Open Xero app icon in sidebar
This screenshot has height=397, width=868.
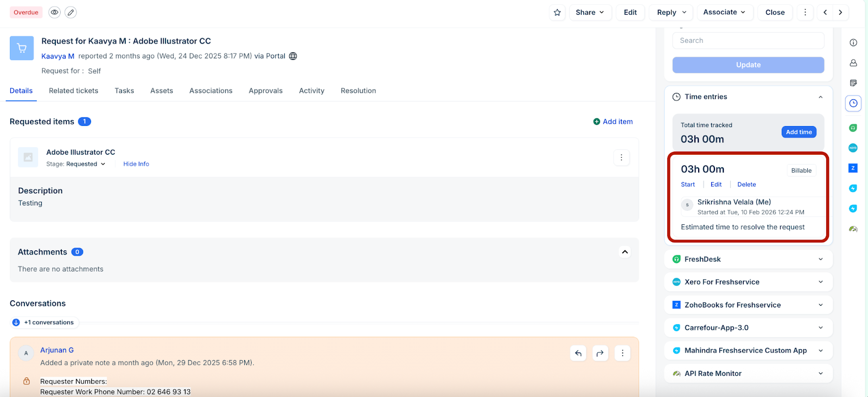coord(853,148)
